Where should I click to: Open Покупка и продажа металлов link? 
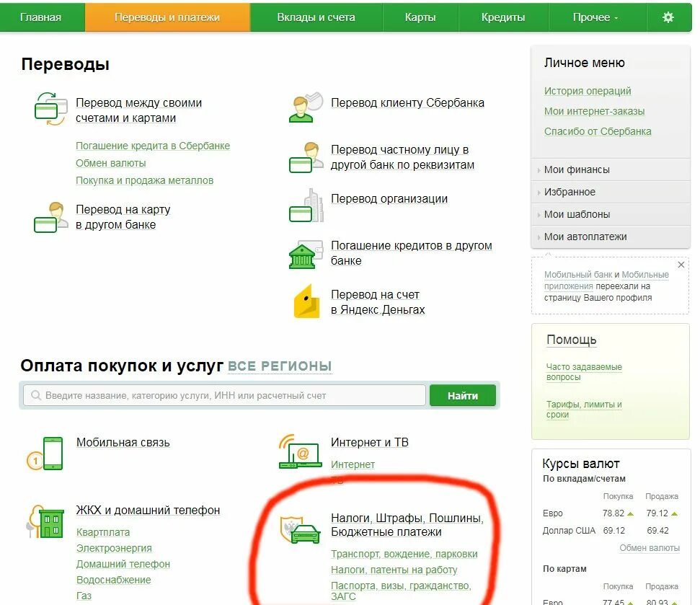[144, 180]
